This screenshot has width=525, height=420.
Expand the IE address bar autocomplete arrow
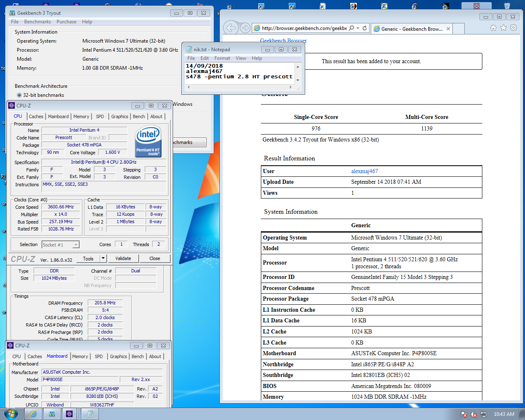pyautogui.click(x=358, y=28)
